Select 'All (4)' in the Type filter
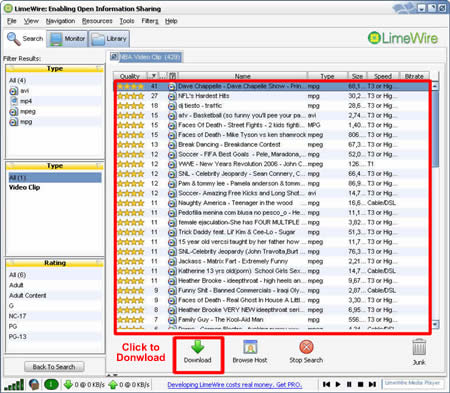The width and height of the screenshot is (450, 393). click(x=55, y=80)
